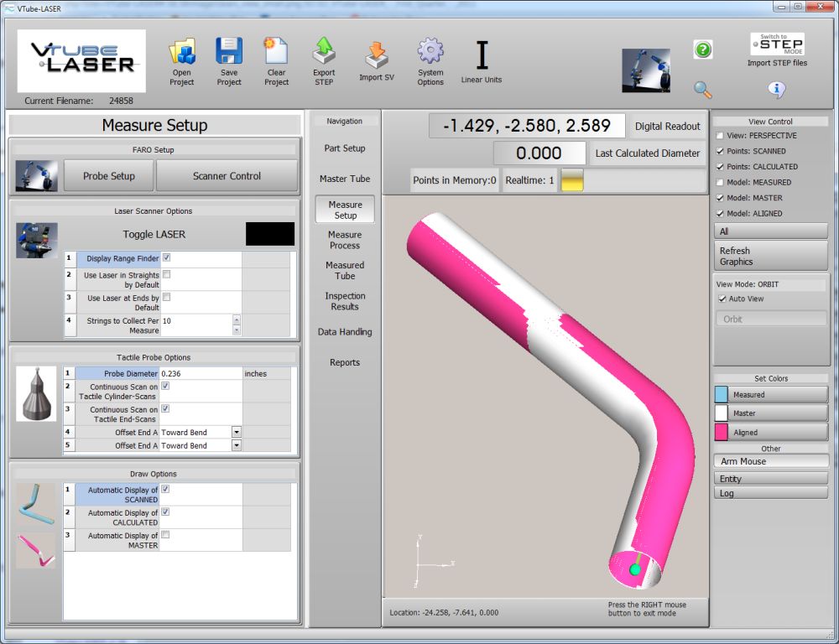Screen dimensions: 839x644
Task: Enable the View: PERSPECTIVE checkbox
Action: point(719,136)
